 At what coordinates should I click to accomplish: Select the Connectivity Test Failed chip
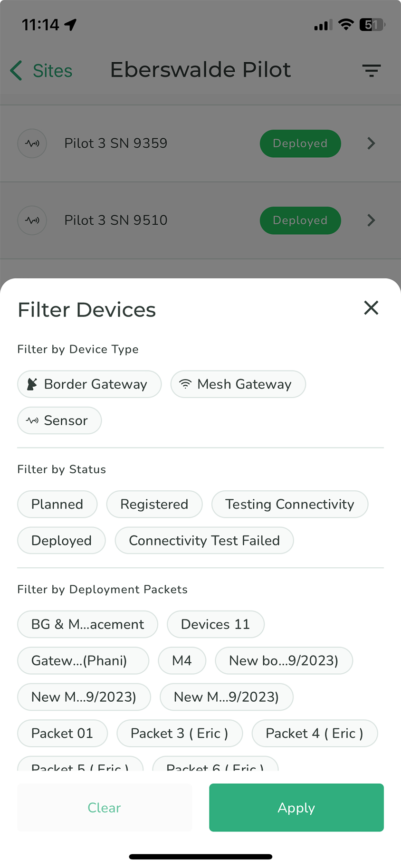pos(204,541)
